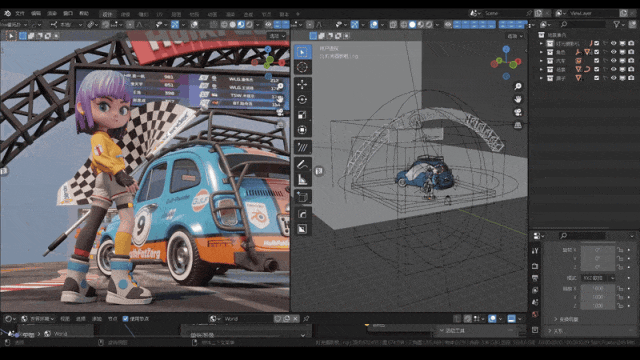The width and height of the screenshot is (640, 360).
Task: Open the Render menu
Action: point(52,13)
